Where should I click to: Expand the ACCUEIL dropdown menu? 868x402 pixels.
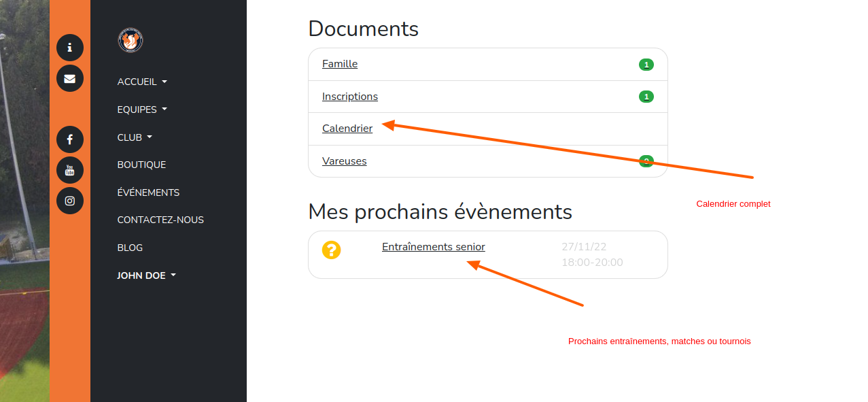coord(142,82)
